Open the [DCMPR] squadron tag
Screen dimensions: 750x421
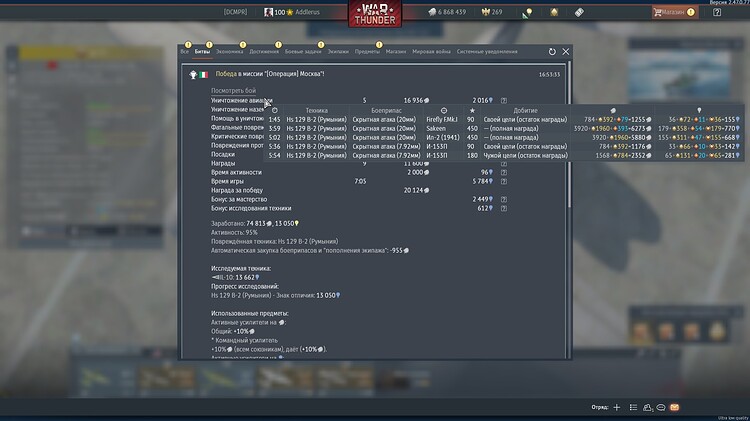(235, 12)
